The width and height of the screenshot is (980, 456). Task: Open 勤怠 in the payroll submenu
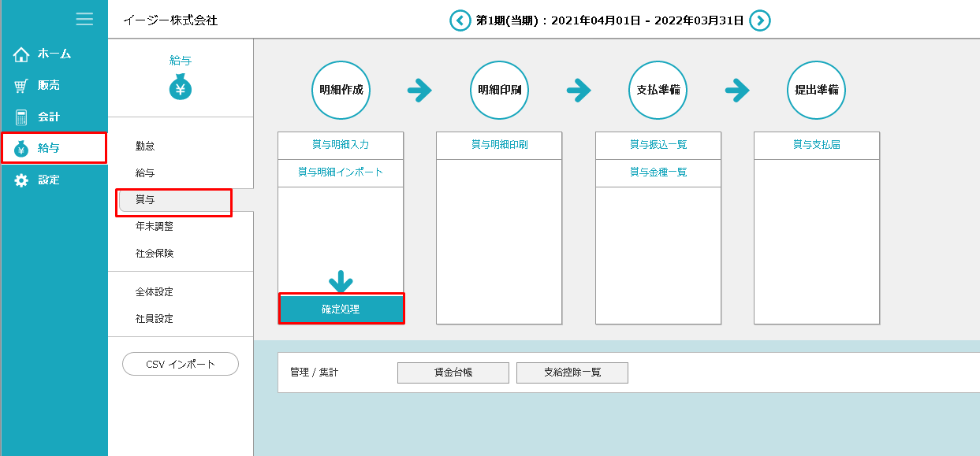click(145, 146)
